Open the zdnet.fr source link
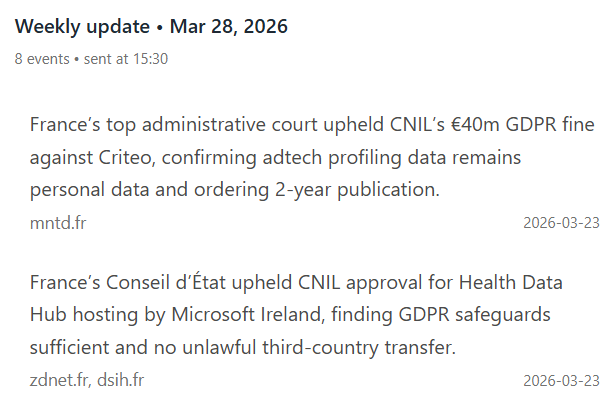Screen dimensions: 615x401 60,381
